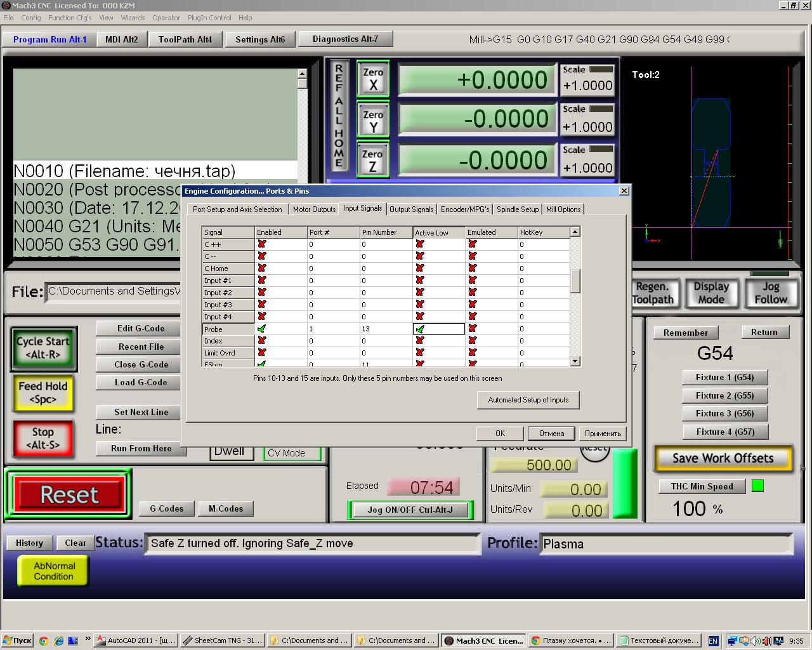Screen dimensions: 812x650
Task: Enable the C ++ signal
Action: tap(261, 244)
